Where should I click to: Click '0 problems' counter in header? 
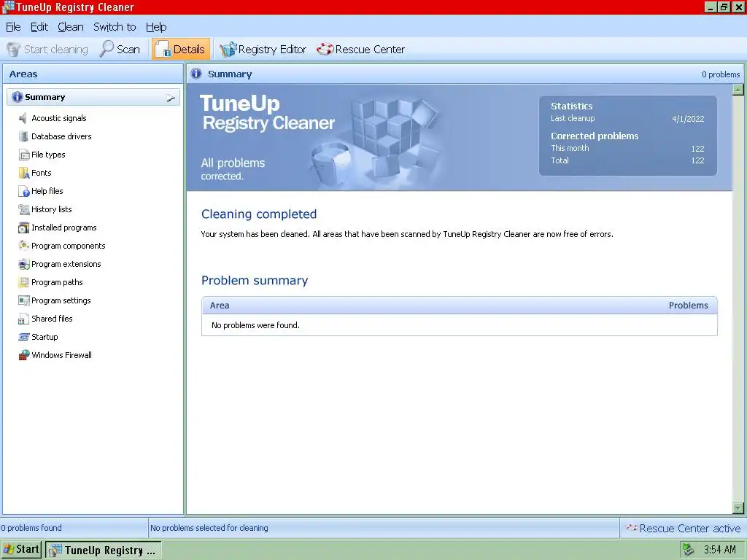point(721,74)
